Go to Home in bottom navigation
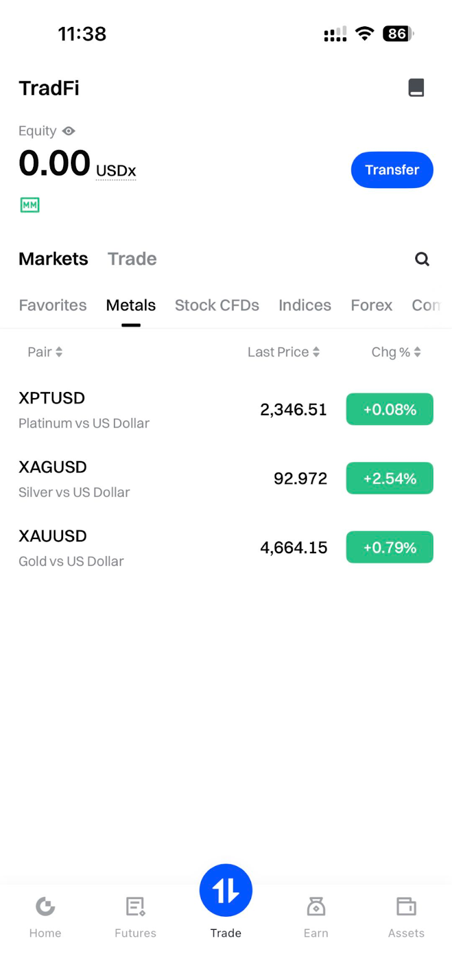 pyautogui.click(x=45, y=916)
